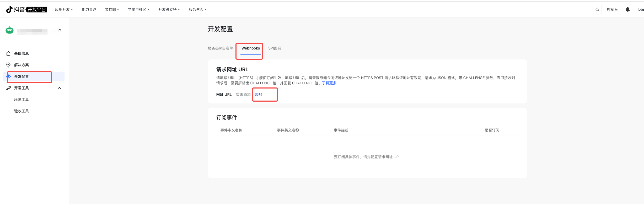This screenshot has height=204, width=644.
Task: Switch to the SPI回调 tab
Action: 275,48
